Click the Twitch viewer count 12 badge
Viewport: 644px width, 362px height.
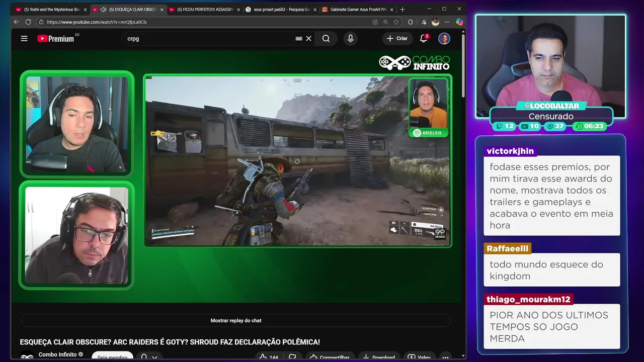505,126
